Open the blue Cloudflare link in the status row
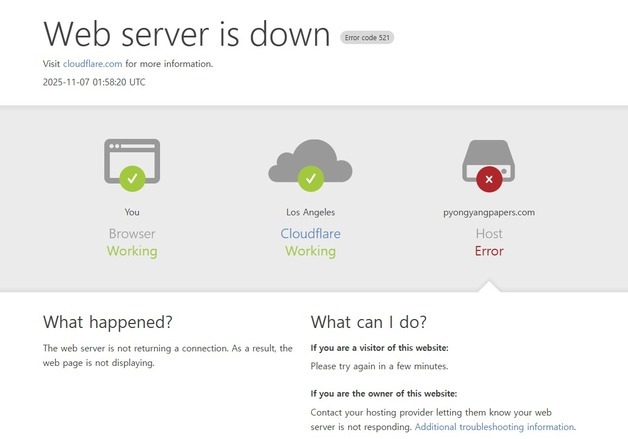 (310, 234)
